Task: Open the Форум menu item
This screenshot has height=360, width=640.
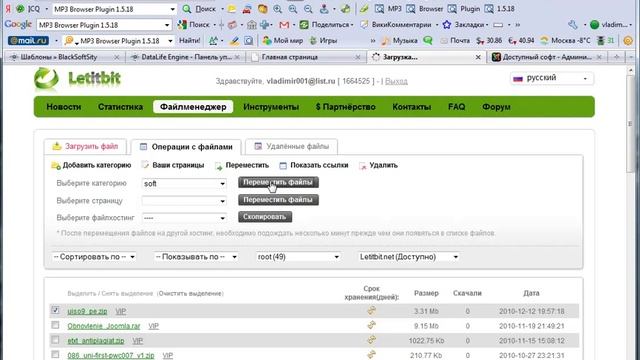Action: tap(496, 107)
